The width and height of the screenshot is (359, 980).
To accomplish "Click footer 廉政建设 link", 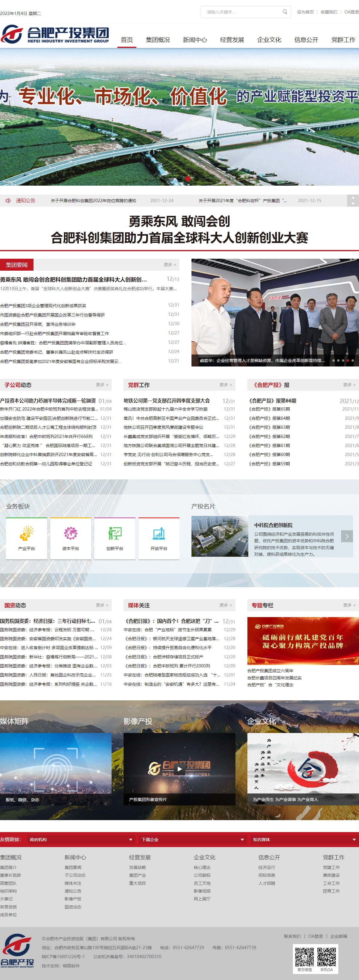I will pos(331,876).
